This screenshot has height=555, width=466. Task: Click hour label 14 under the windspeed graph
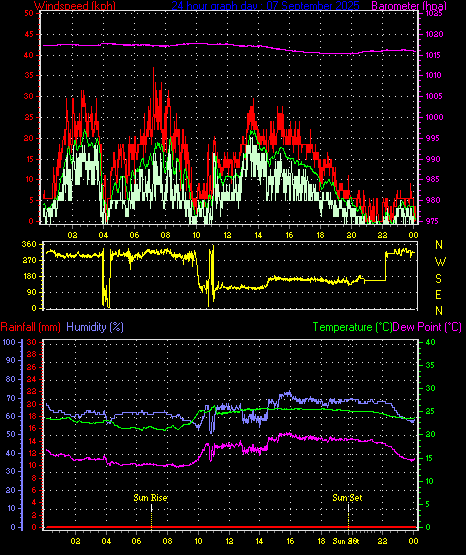point(258,235)
